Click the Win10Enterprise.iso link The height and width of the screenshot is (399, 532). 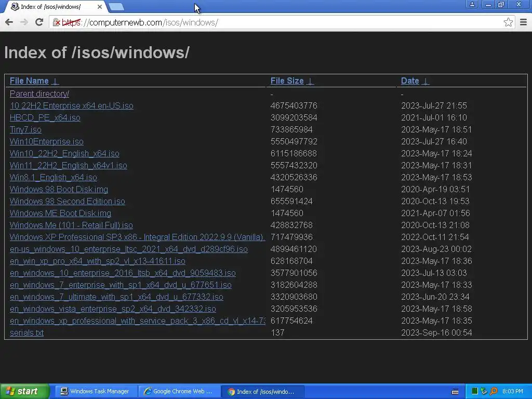(46, 141)
